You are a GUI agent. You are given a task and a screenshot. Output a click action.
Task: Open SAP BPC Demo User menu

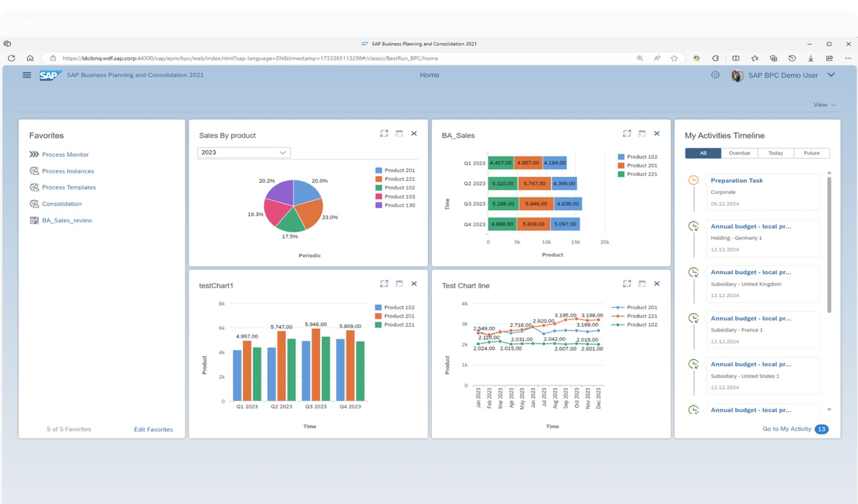click(x=831, y=75)
